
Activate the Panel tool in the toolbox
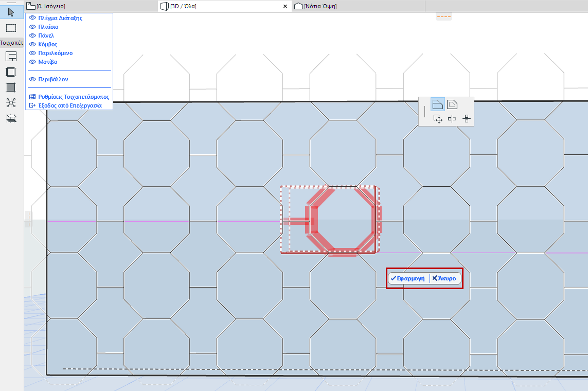click(x=10, y=87)
